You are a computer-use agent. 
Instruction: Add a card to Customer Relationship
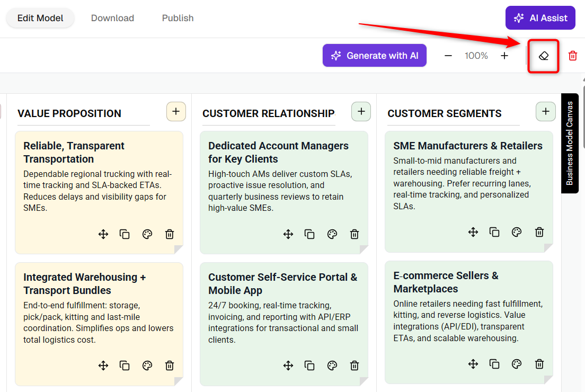point(361,112)
